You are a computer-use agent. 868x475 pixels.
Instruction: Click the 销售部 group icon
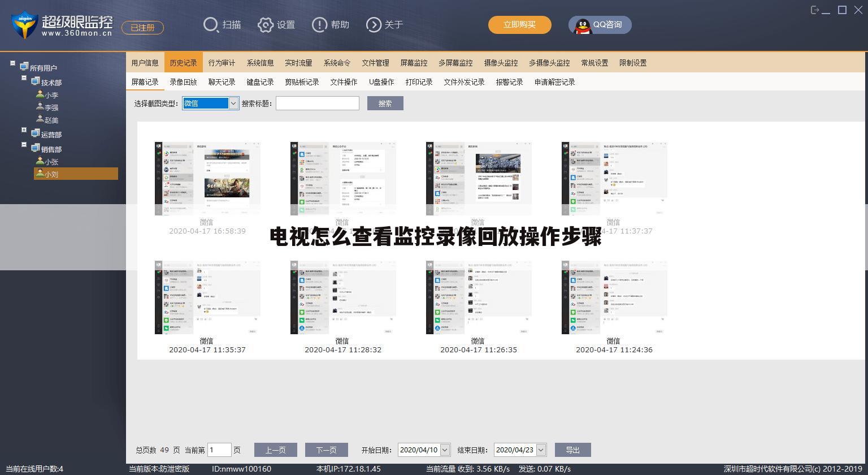point(35,148)
